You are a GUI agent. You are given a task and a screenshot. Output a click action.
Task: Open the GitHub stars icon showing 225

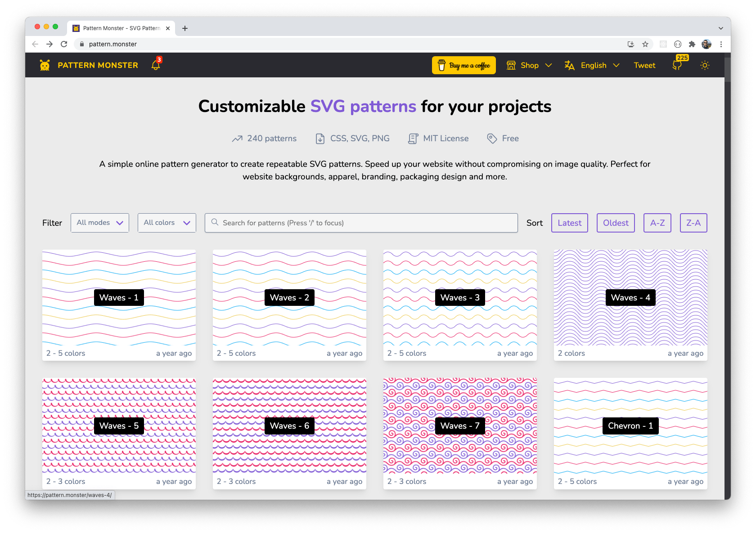click(677, 65)
